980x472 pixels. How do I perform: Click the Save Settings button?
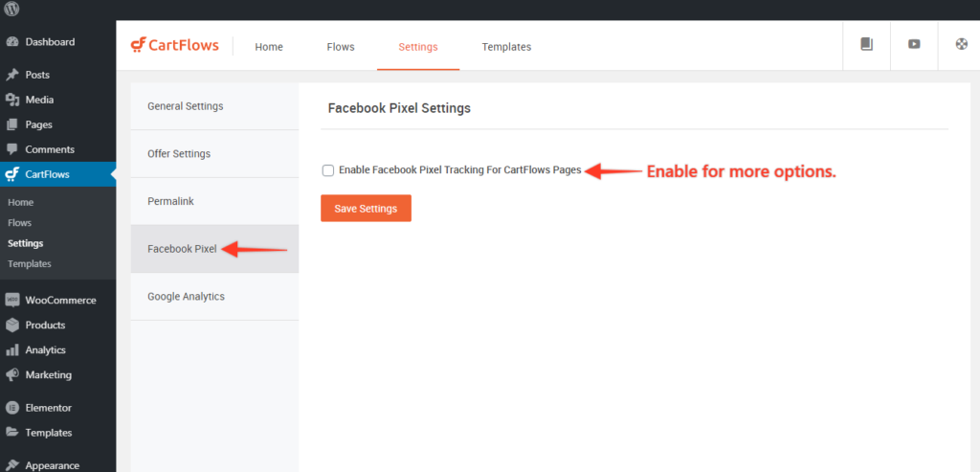coord(366,208)
